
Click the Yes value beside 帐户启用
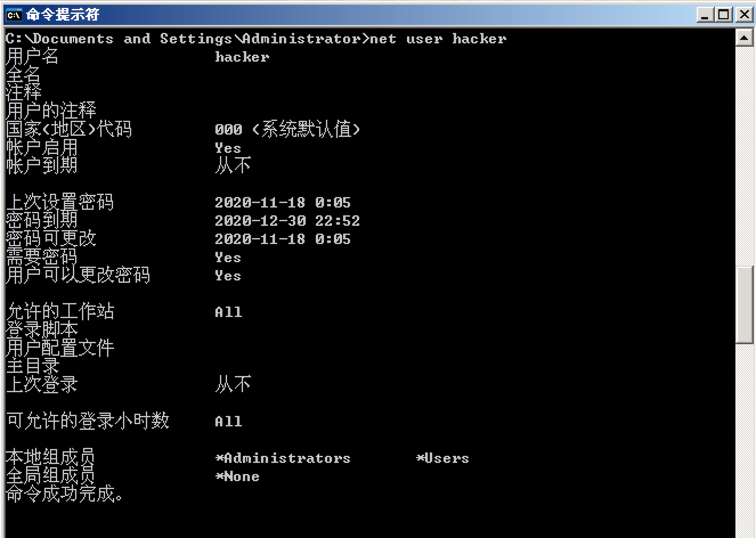click(x=228, y=148)
